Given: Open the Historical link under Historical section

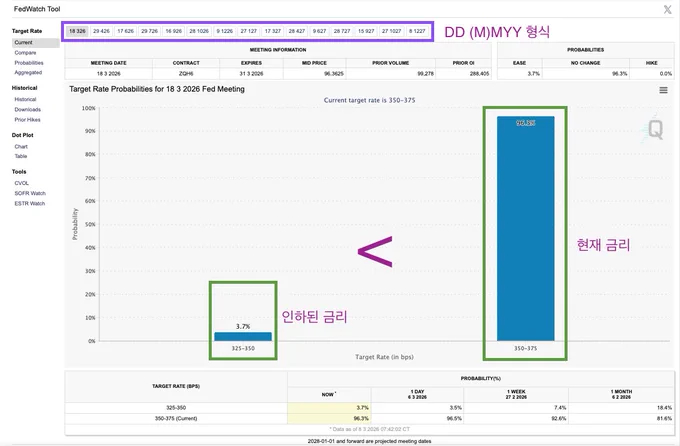Looking at the screenshot, I should [x=26, y=99].
